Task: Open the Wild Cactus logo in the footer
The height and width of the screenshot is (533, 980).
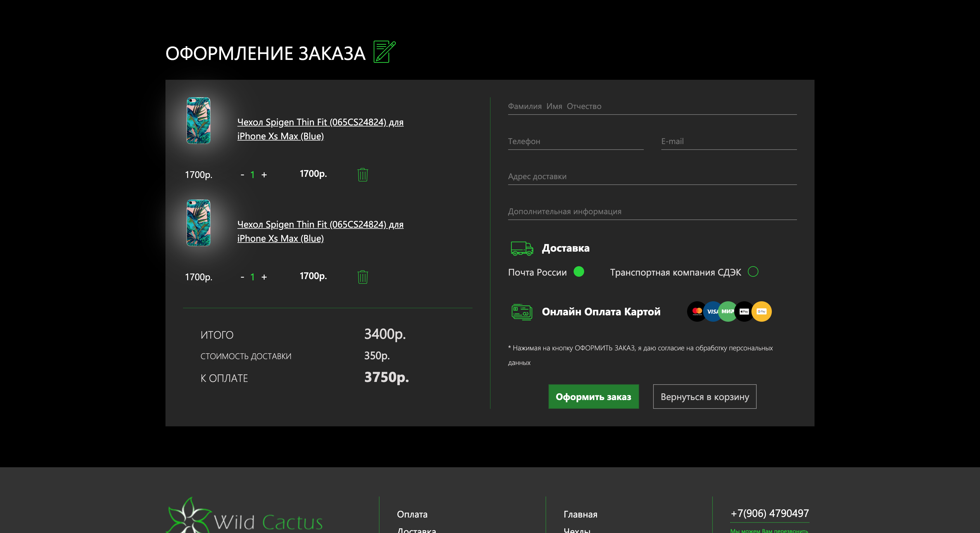Action: (x=244, y=515)
